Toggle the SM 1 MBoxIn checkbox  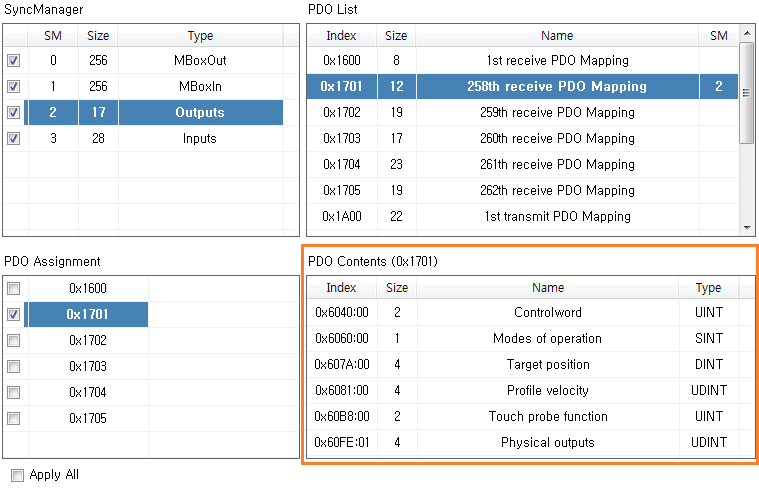13,87
